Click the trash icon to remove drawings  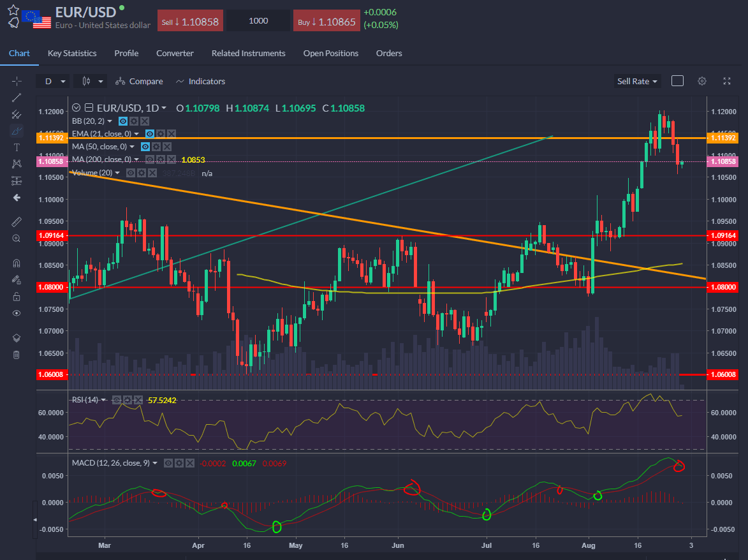coord(17,355)
